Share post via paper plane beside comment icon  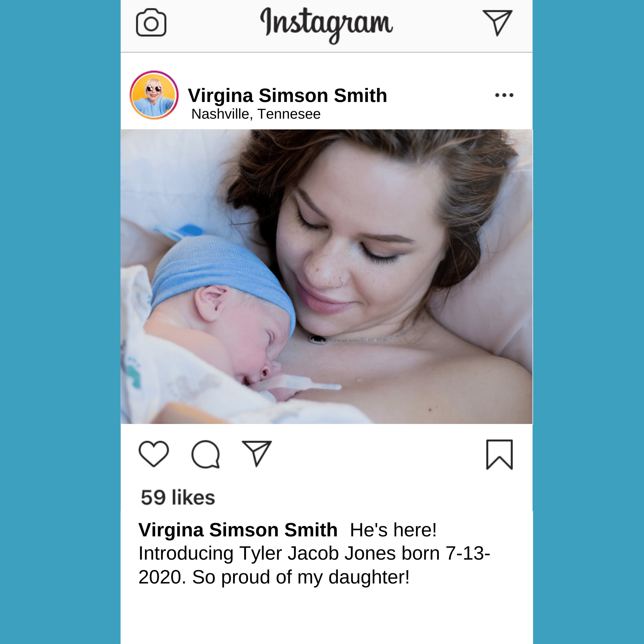click(x=257, y=454)
